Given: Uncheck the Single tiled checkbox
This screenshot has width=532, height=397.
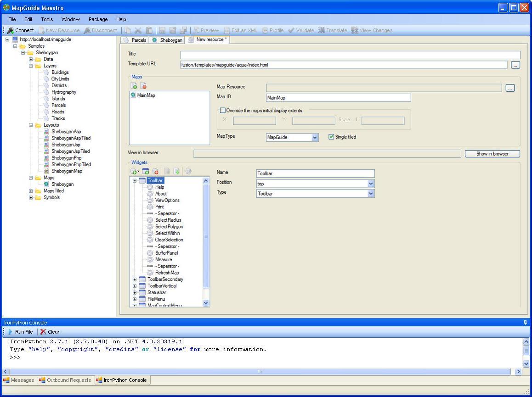Looking at the screenshot, I should click(x=331, y=137).
